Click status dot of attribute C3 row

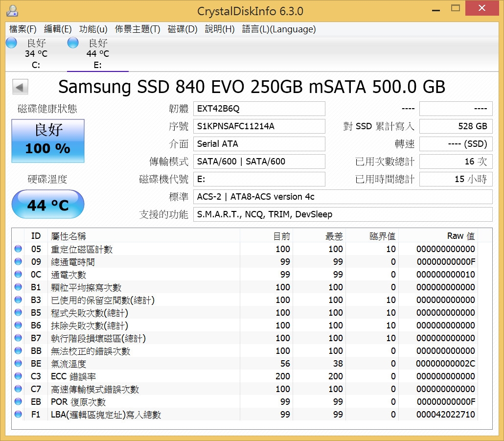pyautogui.click(x=18, y=376)
